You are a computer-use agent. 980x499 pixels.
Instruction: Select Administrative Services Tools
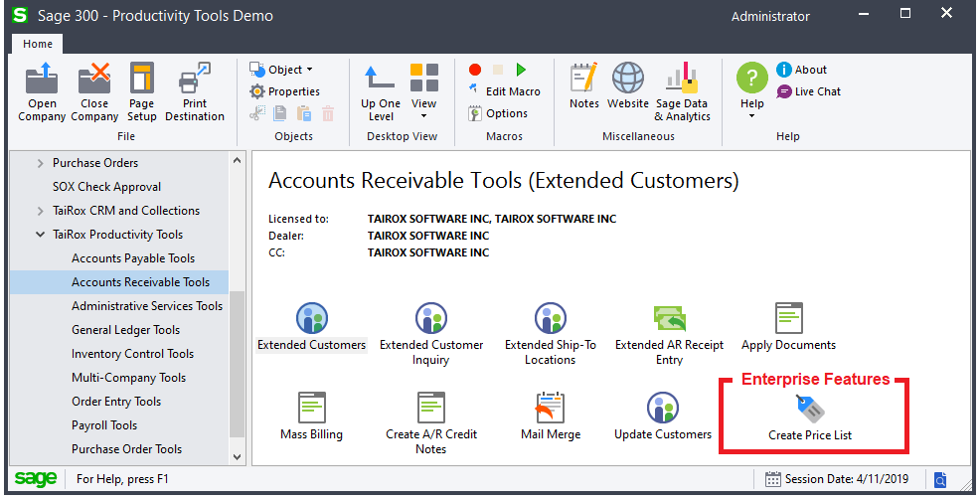147,306
